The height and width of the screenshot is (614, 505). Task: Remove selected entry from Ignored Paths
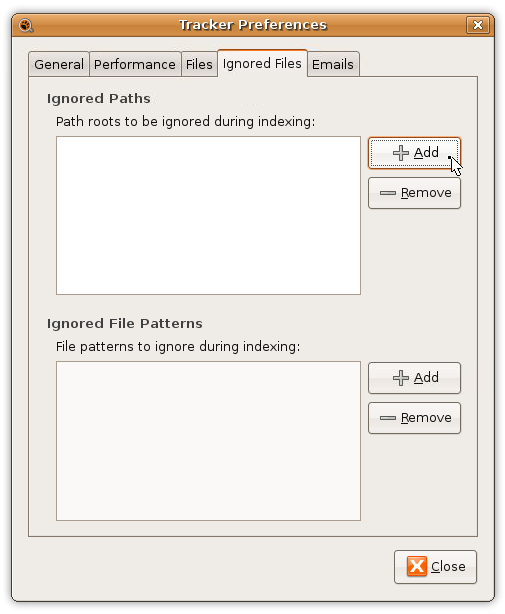click(x=414, y=193)
